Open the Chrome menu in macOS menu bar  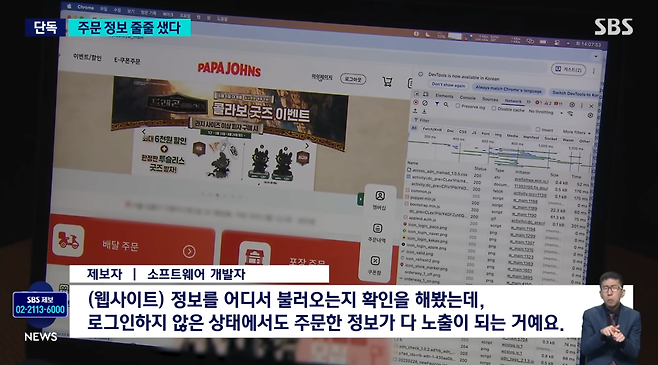click(85, 7)
